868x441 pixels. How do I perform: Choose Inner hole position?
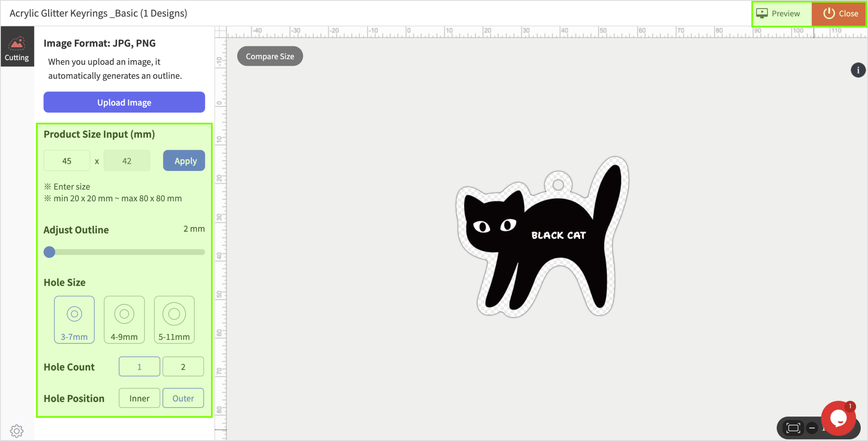click(139, 398)
